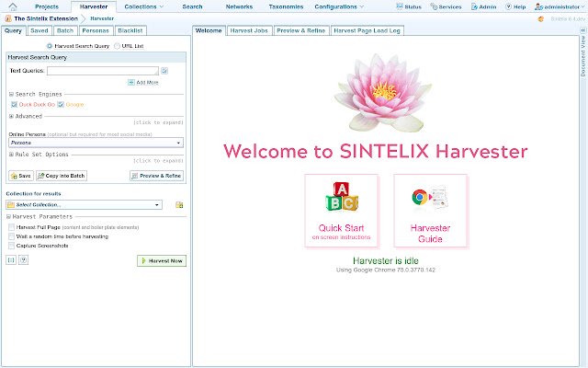588x368 pixels.
Task: Open the Networks menu item
Action: pyautogui.click(x=239, y=6)
